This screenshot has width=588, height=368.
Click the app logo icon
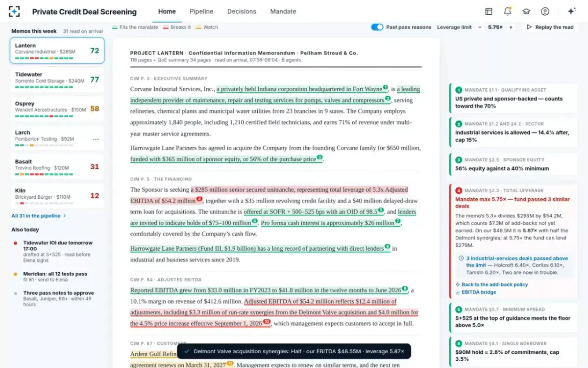click(x=14, y=11)
